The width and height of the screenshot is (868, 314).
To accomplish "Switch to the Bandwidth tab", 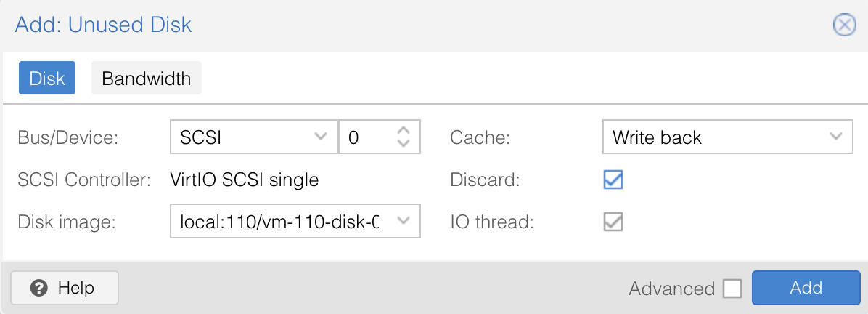I will 146,78.
